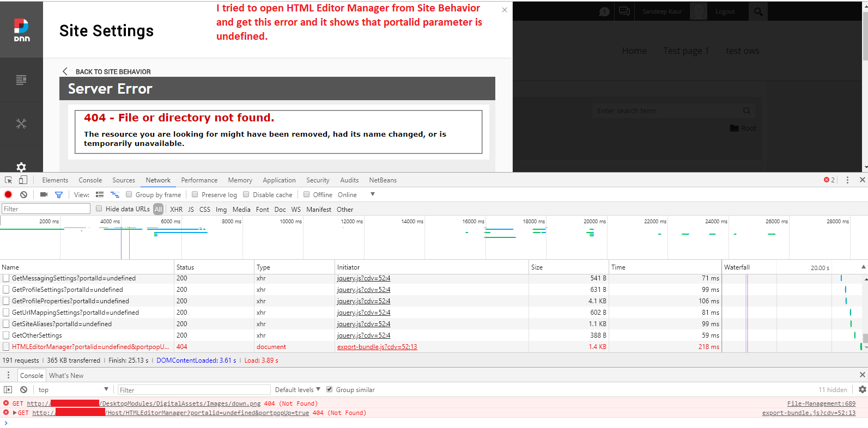Check the HTMLEditorManager row checkbox

[x=7, y=347]
